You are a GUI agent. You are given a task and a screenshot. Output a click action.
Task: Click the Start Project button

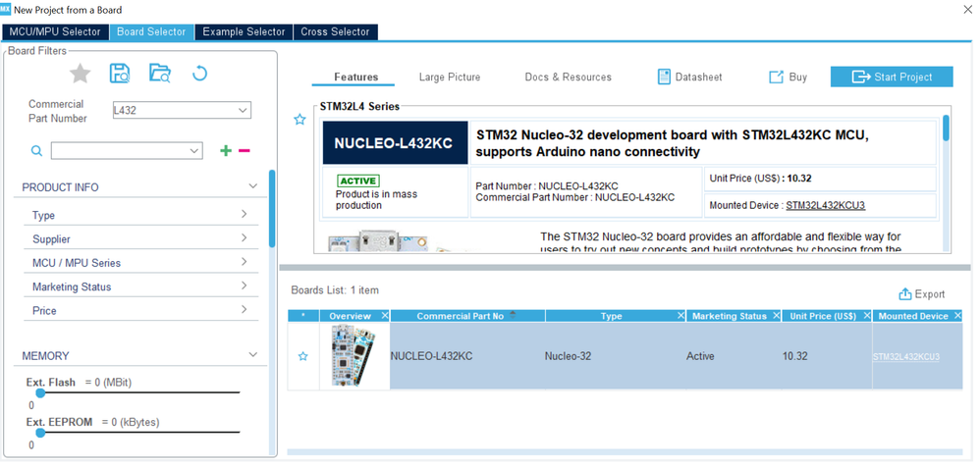click(892, 77)
